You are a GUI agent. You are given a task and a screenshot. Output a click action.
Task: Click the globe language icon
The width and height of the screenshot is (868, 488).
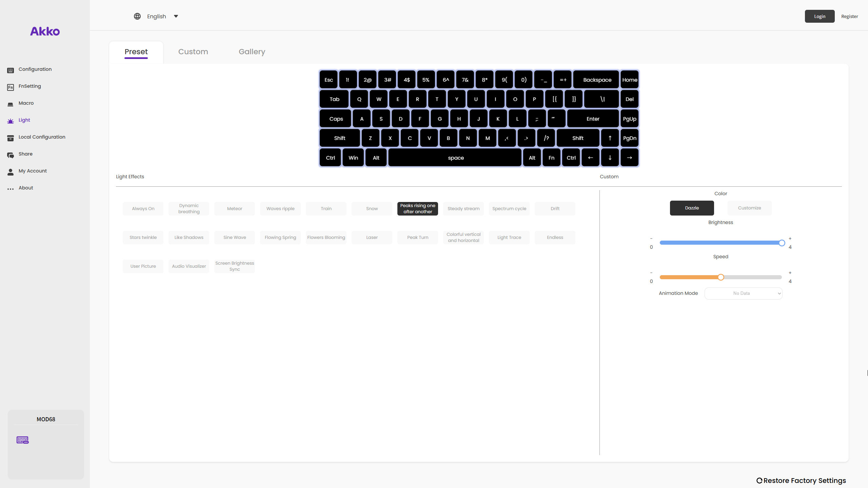pyautogui.click(x=137, y=16)
